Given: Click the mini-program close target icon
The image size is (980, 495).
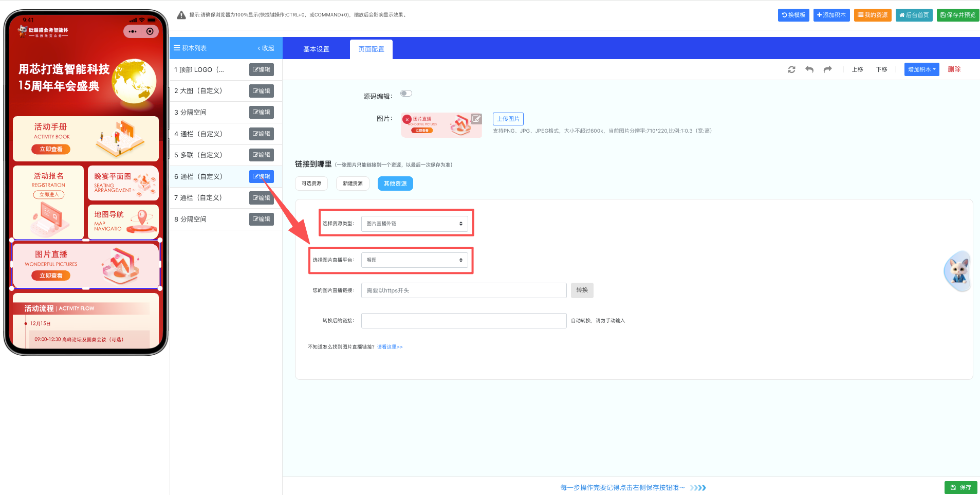Looking at the screenshot, I should (x=150, y=31).
